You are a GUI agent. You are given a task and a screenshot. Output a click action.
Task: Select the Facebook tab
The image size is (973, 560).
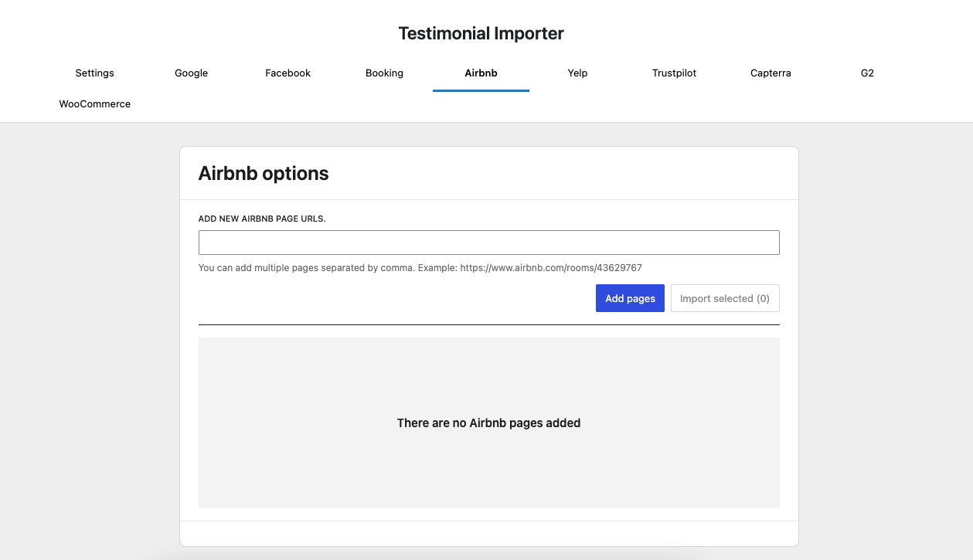287,73
